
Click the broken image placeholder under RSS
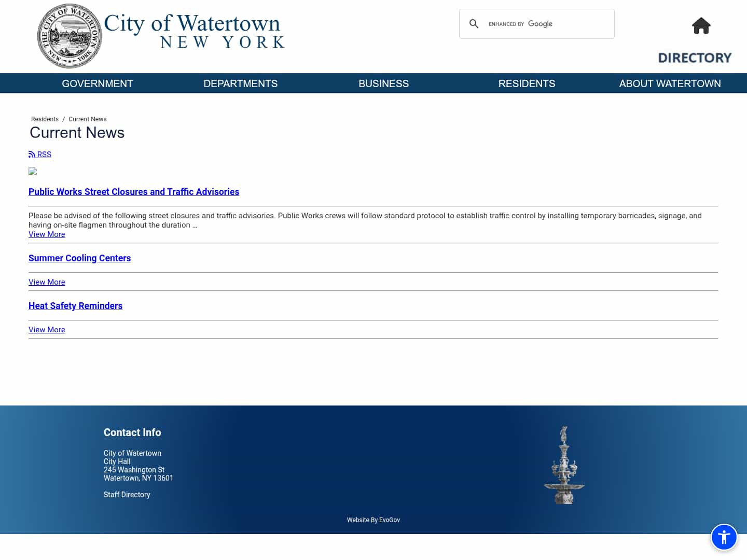pyautogui.click(x=33, y=171)
